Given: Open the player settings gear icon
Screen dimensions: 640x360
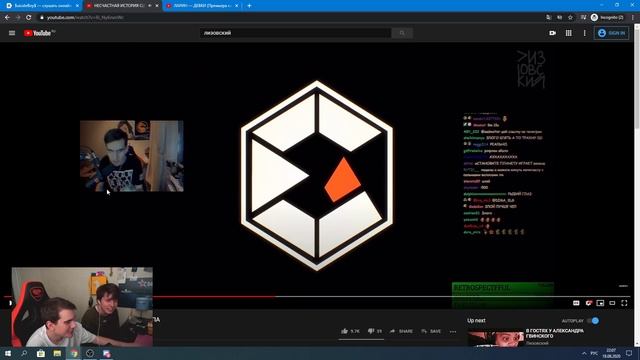Looking at the screenshot, I should point(588,303).
